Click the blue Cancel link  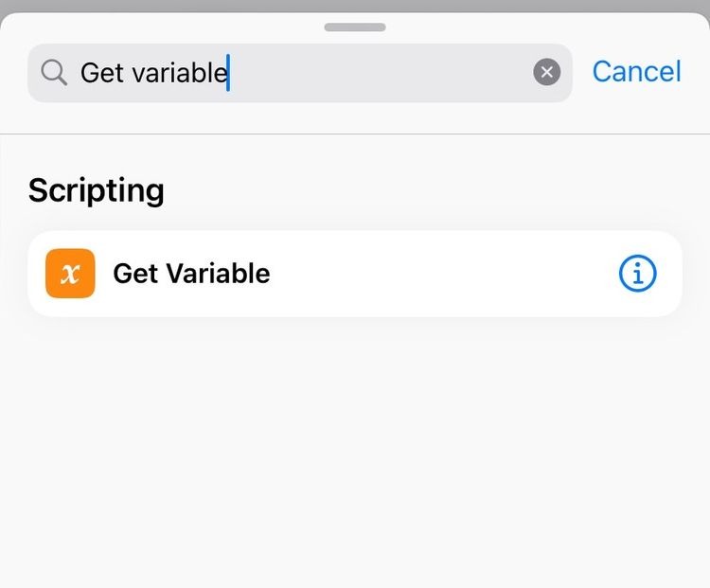[636, 72]
